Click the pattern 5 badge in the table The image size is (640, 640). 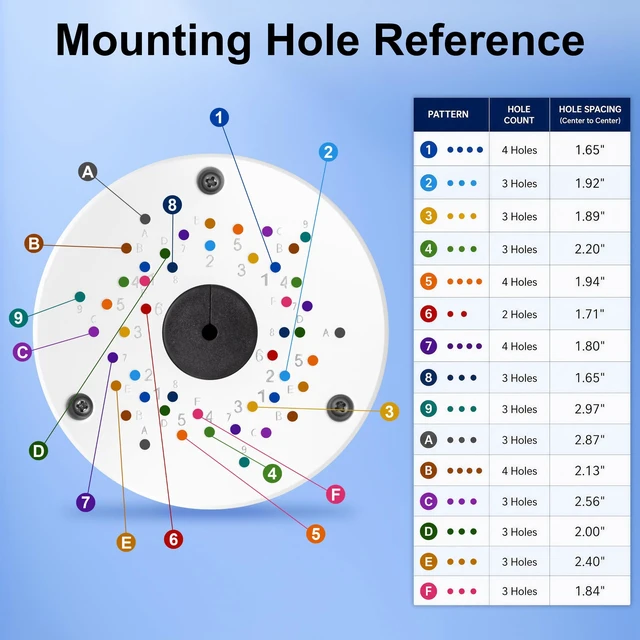429,281
